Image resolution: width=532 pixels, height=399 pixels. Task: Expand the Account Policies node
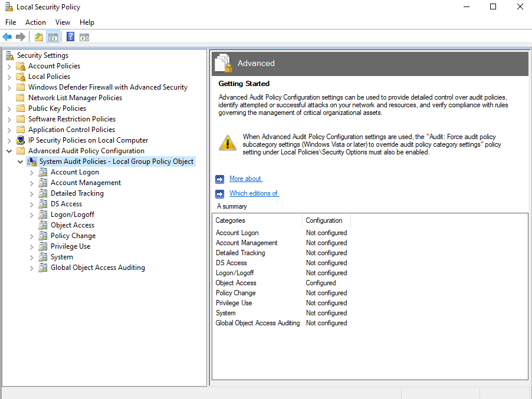pos(9,66)
